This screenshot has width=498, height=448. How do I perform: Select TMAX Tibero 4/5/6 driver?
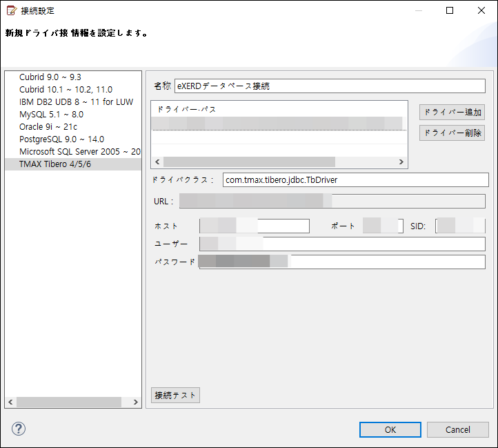(x=73, y=164)
